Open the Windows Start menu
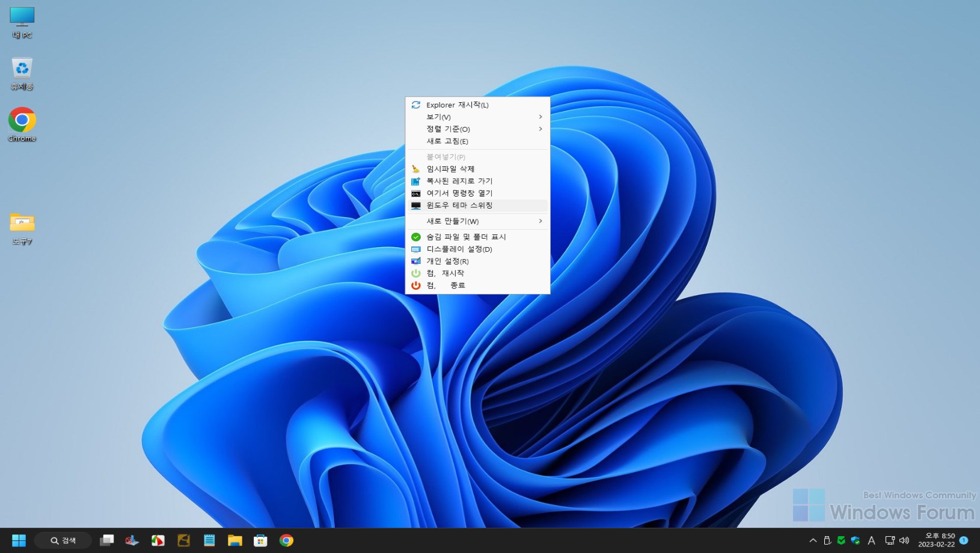Image resolution: width=980 pixels, height=553 pixels. 19,540
